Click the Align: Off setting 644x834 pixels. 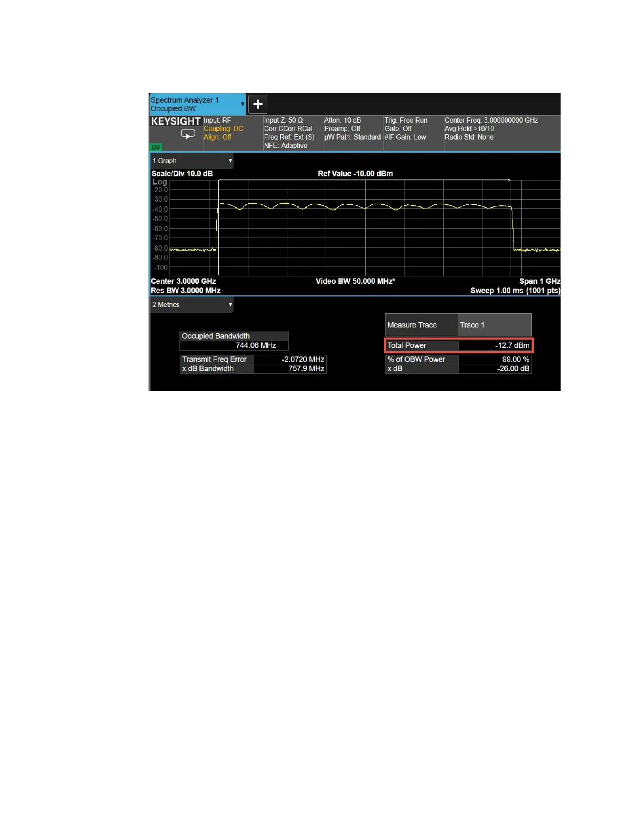(x=217, y=137)
